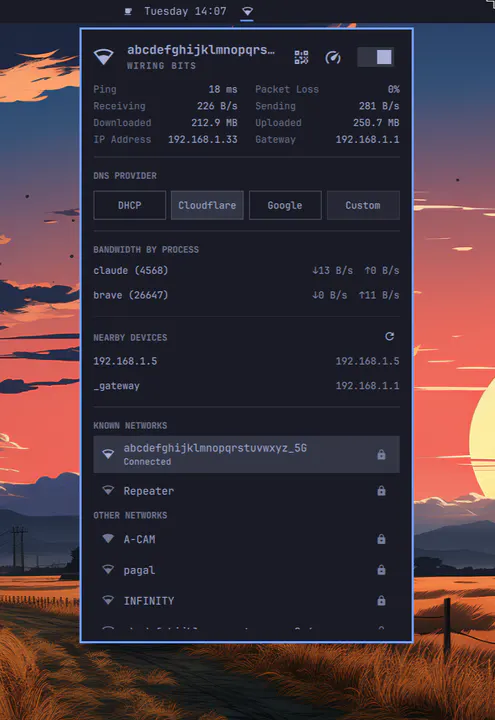Click the lock icon beside Repeater
This screenshot has width=495, height=720.
(381, 491)
